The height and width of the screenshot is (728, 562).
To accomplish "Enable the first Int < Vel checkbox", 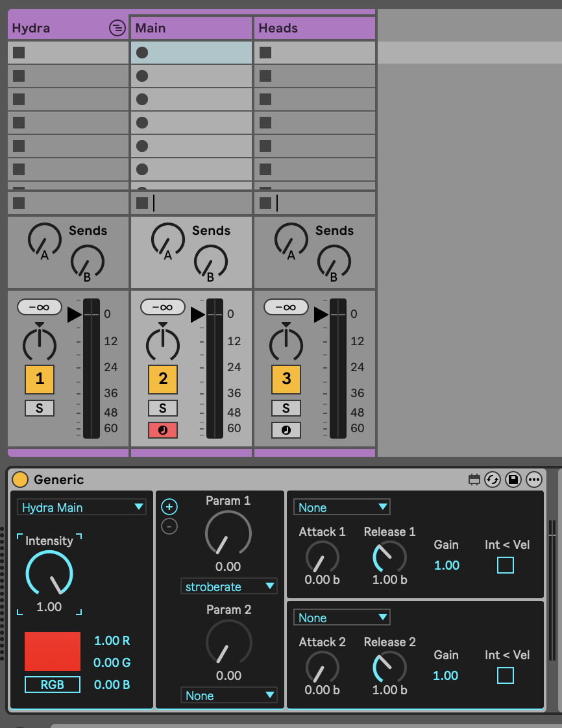I will pyautogui.click(x=505, y=565).
